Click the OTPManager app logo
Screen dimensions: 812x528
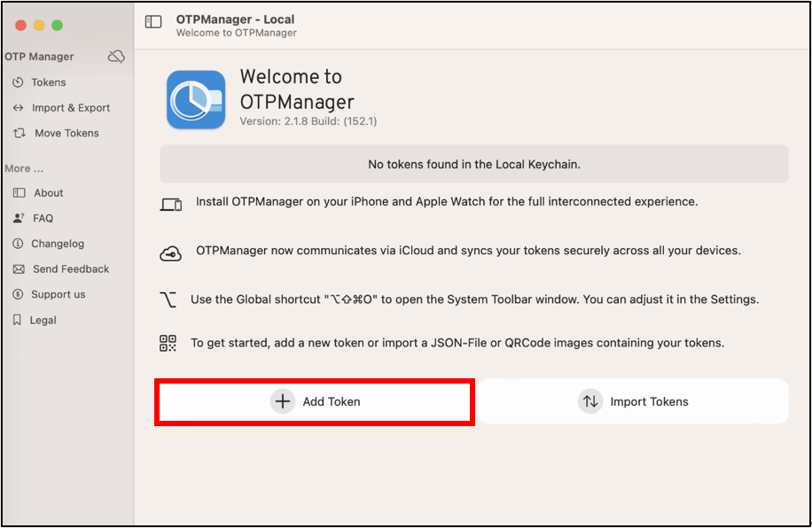pyautogui.click(x=195, y=99)
